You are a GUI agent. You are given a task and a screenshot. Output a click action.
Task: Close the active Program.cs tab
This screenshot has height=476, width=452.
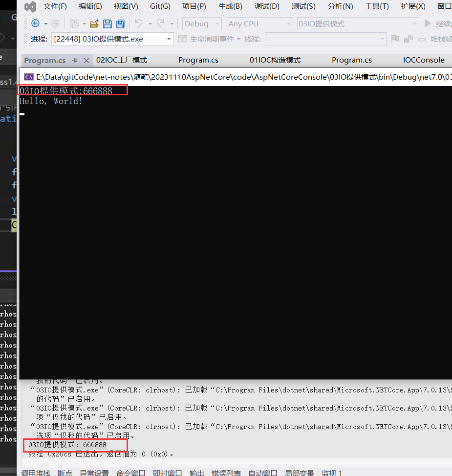tap(86, 61)
